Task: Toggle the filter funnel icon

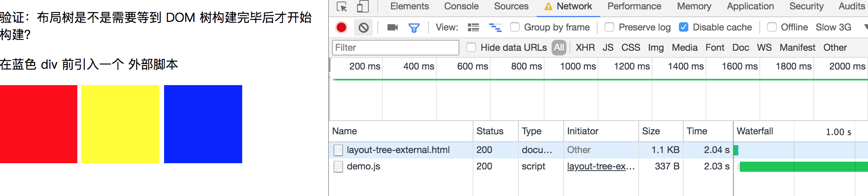Action: click(414, 28)
